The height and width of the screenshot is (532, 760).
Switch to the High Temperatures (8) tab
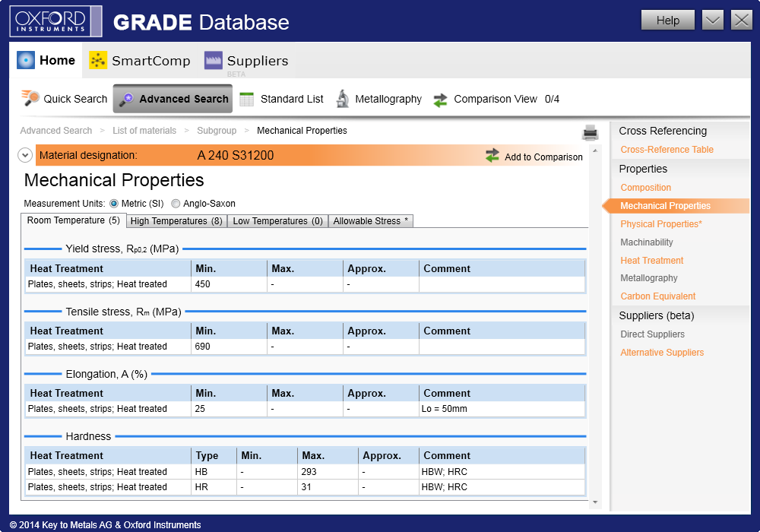tap(176, 221)
